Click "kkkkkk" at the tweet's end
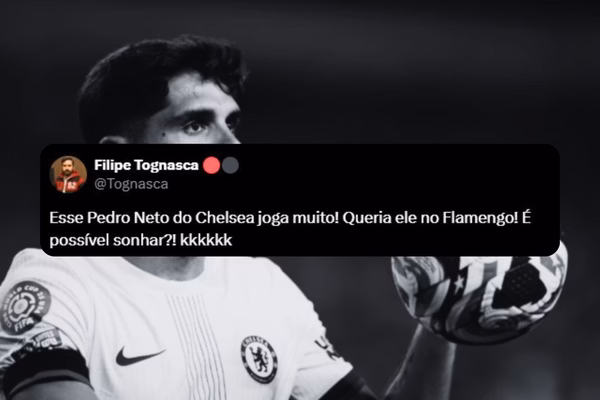Viewport: 600px width, 400px height. tap(206, 240)
